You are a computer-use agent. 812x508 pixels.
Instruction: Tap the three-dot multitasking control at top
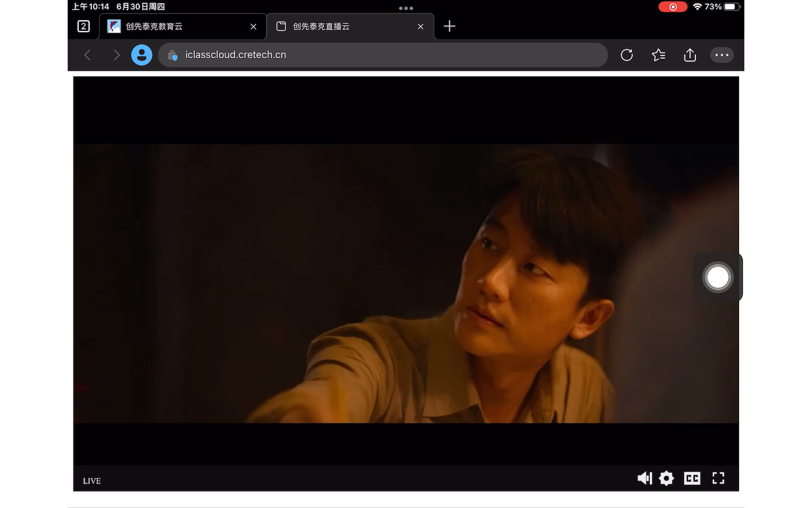(x=406, y=8)
